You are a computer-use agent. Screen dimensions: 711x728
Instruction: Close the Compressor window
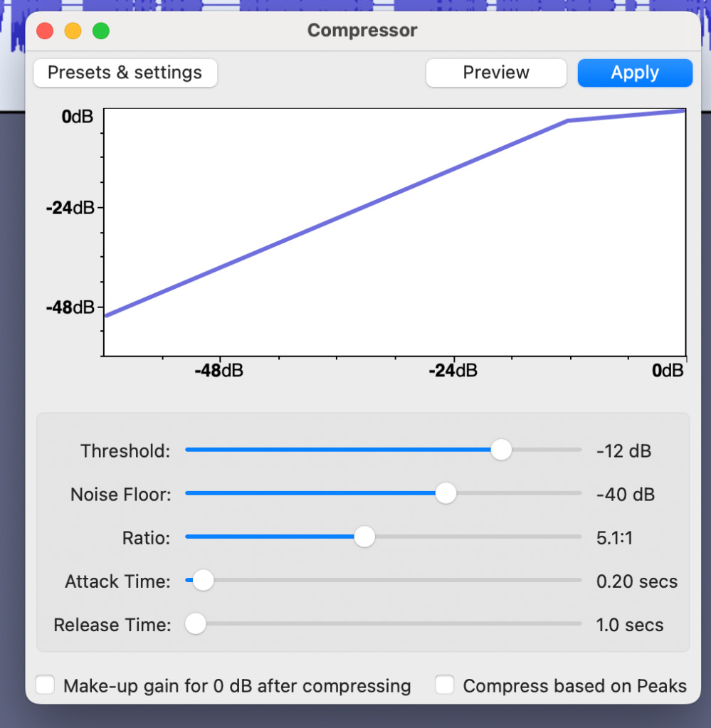(x=45, y=31)
